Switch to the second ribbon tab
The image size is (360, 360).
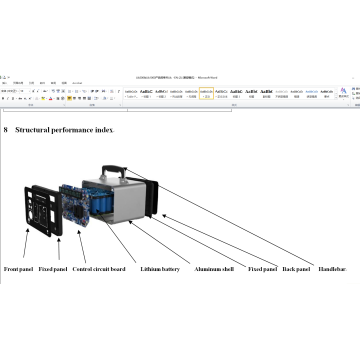coord(18,83)
